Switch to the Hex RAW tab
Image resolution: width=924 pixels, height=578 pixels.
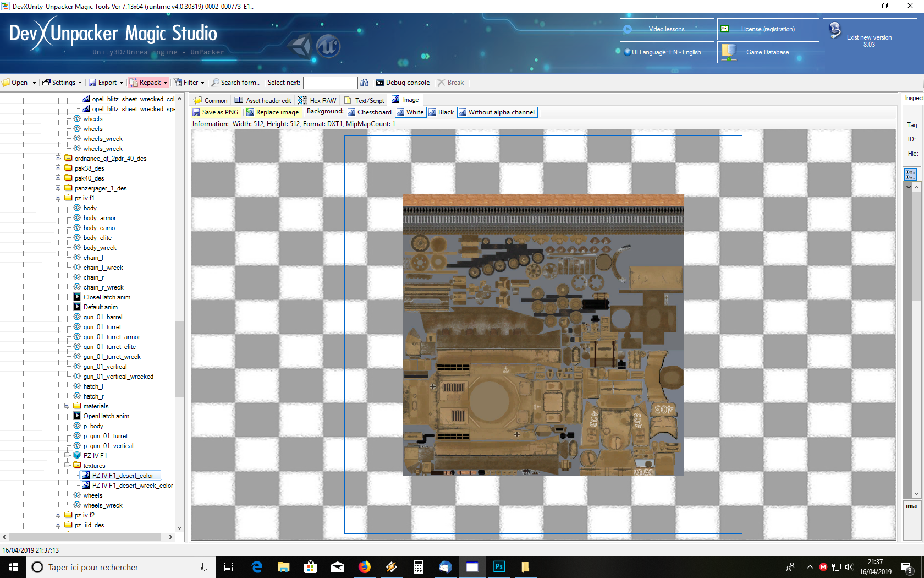(x=317, y=100)
